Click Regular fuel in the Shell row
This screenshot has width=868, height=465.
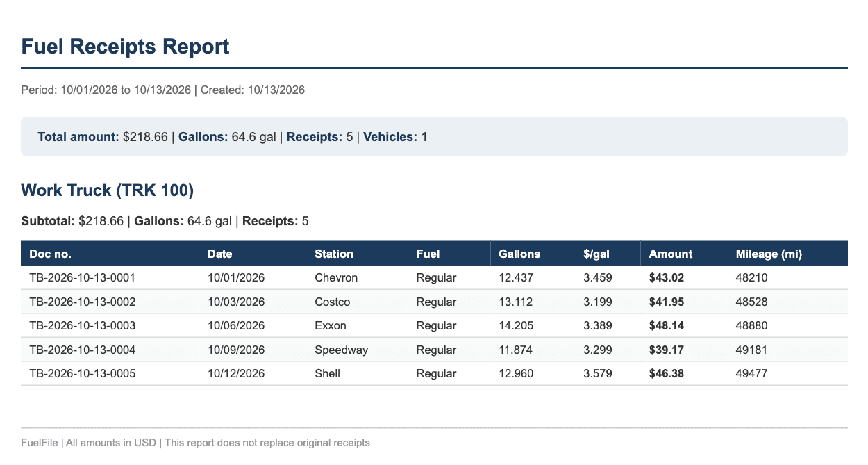tap(436, 373)
